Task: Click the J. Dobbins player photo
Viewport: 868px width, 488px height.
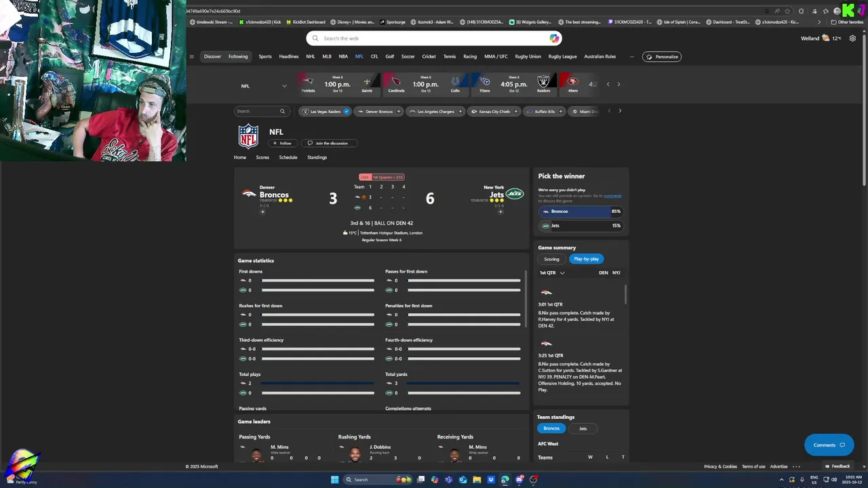Action: (x=355, y=455)
